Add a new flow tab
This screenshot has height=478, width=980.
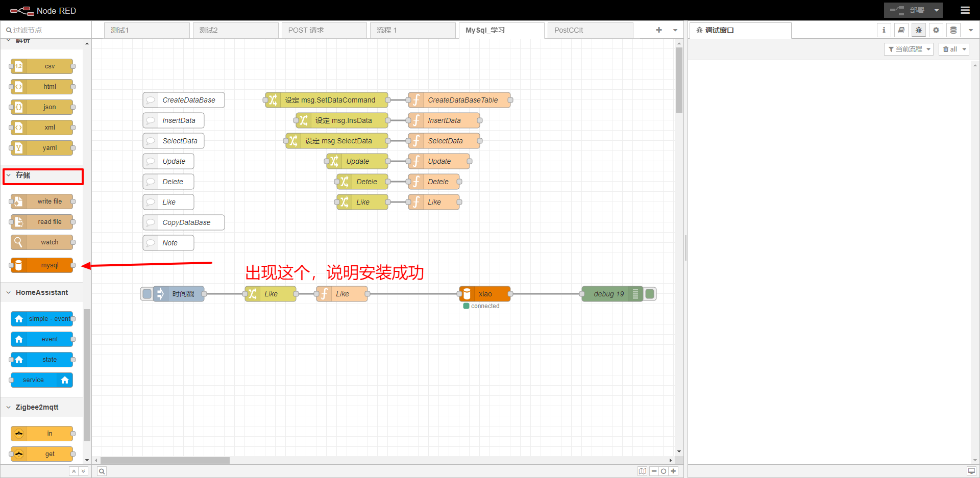(x=659, y=30)
